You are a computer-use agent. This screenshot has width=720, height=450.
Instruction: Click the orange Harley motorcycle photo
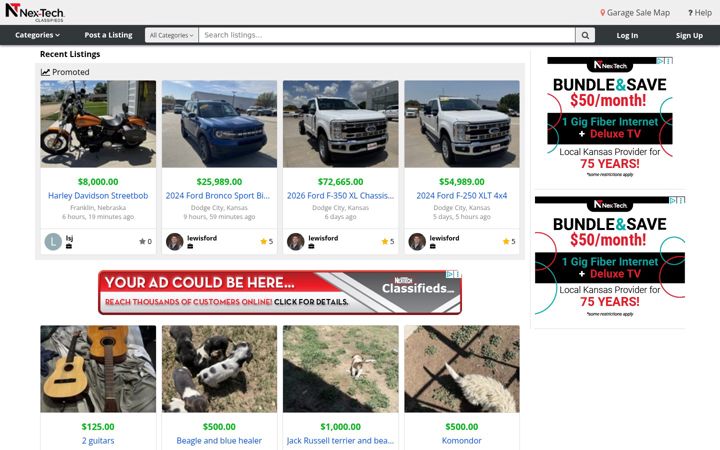[x=98, y=124]
